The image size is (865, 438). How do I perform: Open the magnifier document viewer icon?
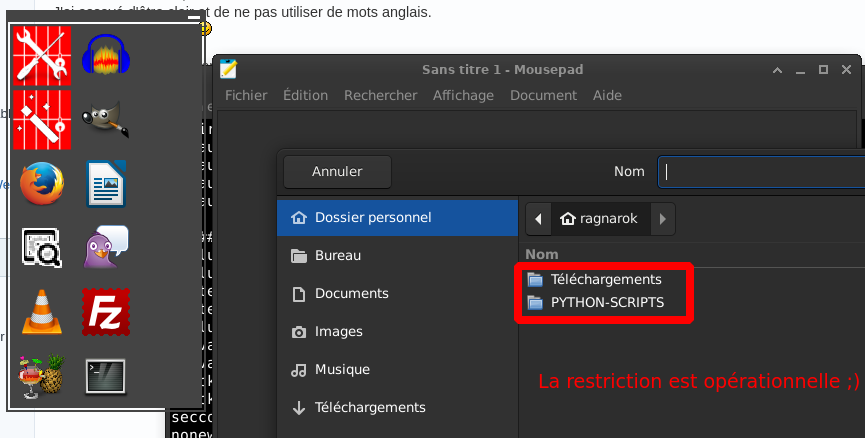(x=42, y=247)
